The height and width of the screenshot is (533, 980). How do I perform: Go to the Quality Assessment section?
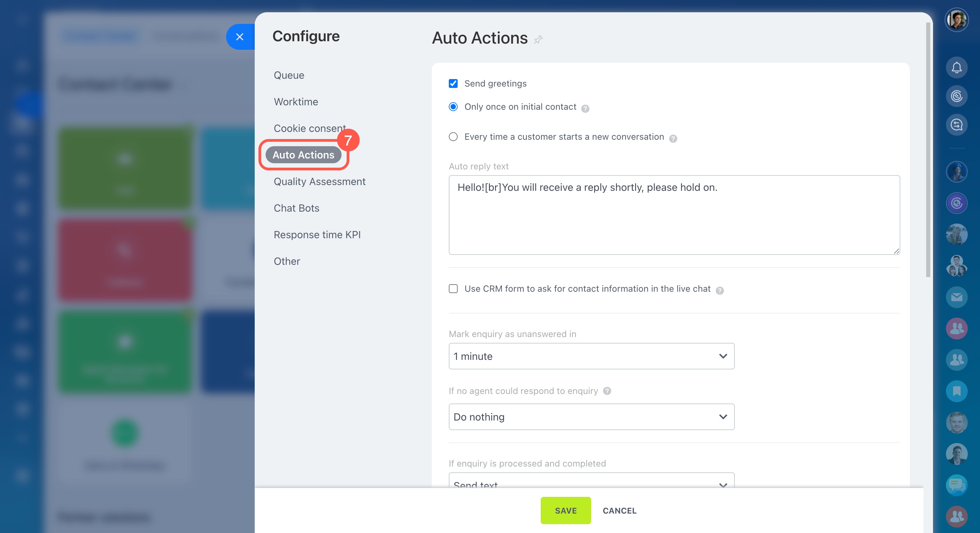point(319,182)
